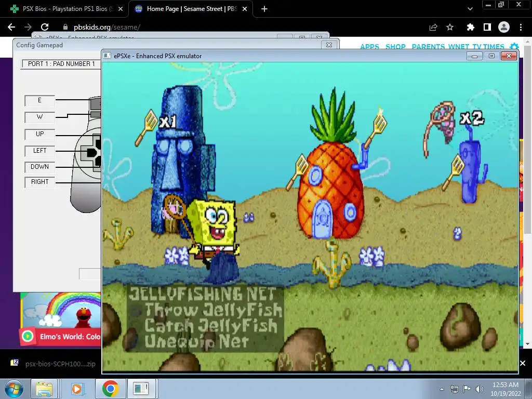This screenshot has width=532, height=399.
Task: Open PORT 1 : PAD NUMBER 1 dropdown
Action: coord(61,64)
